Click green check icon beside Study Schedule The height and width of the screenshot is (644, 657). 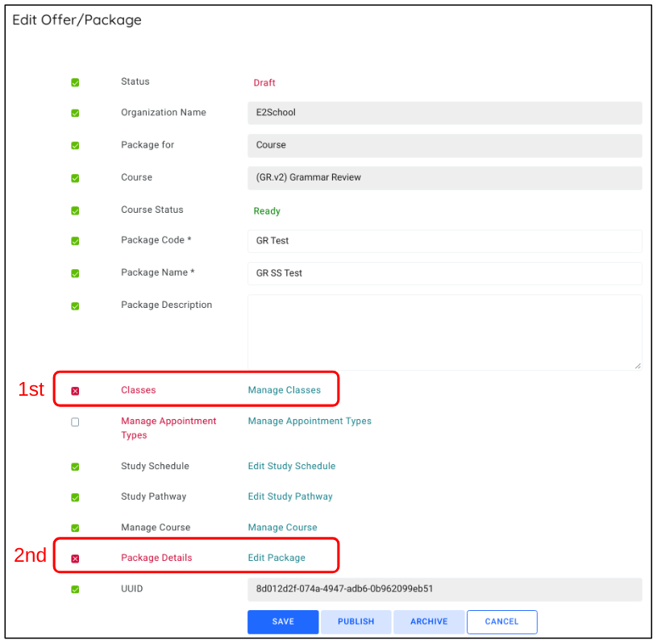pos(75,467)
